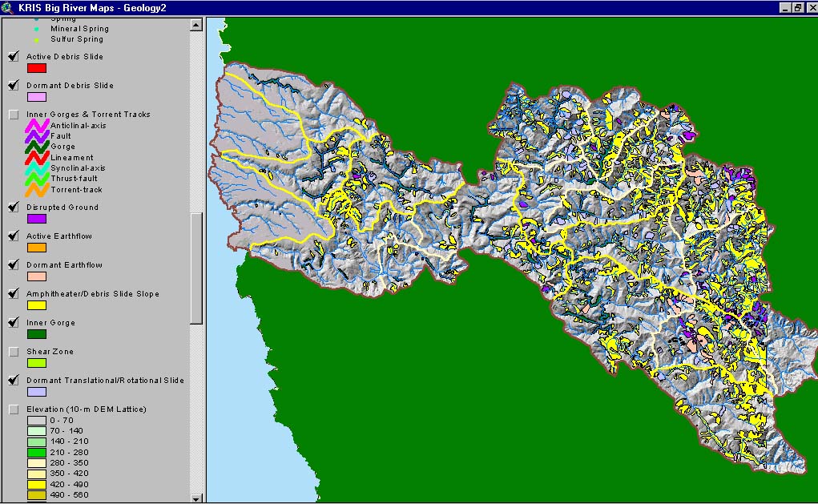This screenshot has height=504, width=818.
Task: Select the Active Earthflow layer name
Action: [x=59, y=236]
